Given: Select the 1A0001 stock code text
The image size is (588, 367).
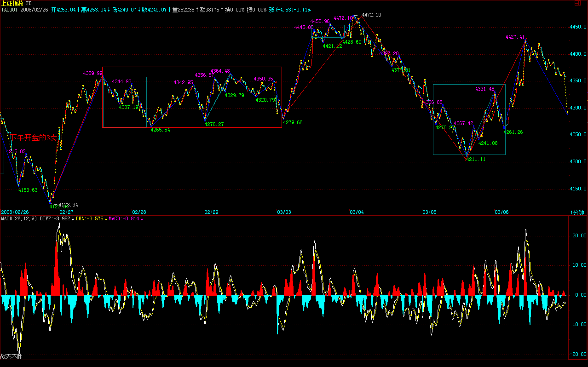Looking at the screenshot, I should [9, 10].
